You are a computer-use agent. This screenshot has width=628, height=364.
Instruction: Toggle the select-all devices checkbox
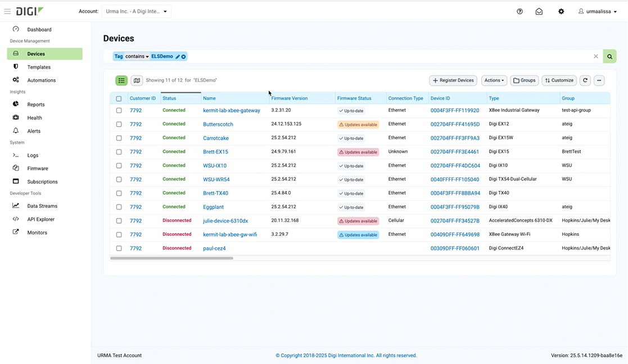pyautogui.click(x=119, y=98)
